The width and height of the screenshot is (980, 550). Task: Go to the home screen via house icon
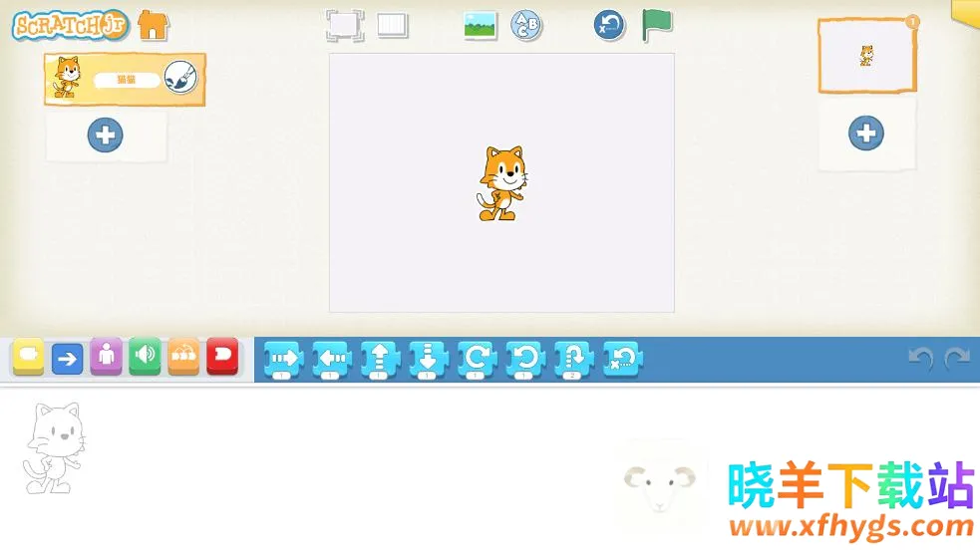[153, 25]
